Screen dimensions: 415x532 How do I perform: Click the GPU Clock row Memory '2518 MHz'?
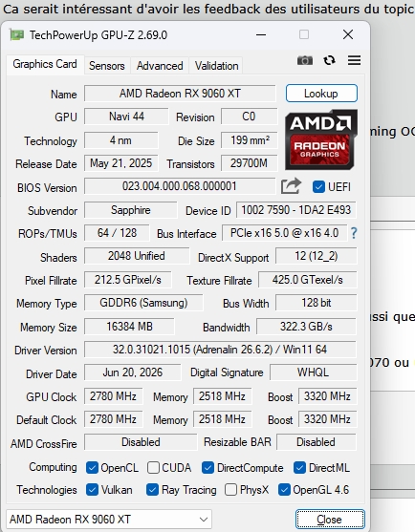222,396
